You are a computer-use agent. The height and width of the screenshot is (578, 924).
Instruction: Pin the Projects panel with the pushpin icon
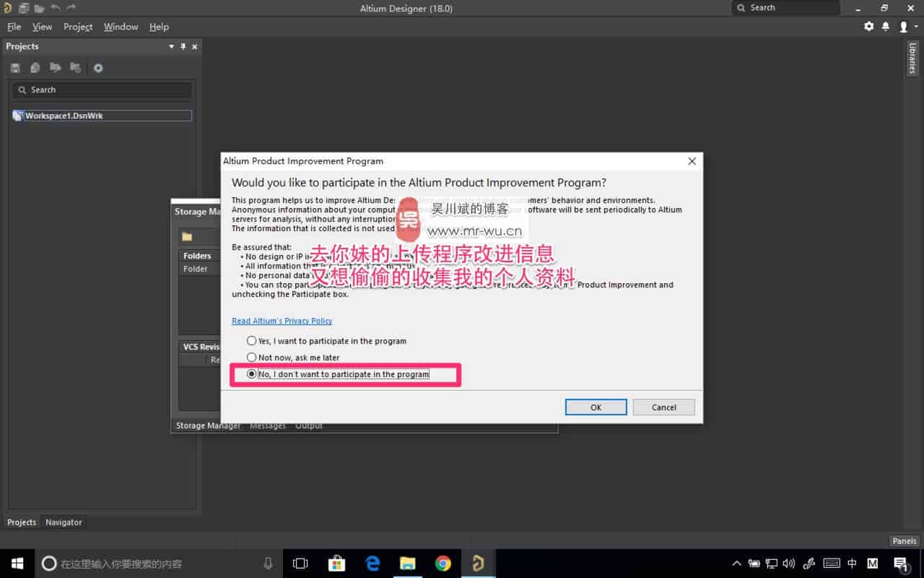pos(183,46)
